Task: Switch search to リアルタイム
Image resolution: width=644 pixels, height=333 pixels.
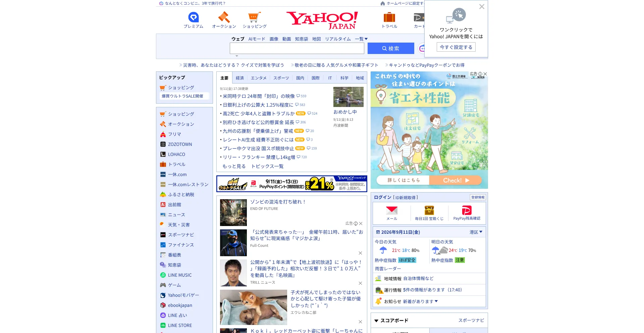Action: [338, 39]
